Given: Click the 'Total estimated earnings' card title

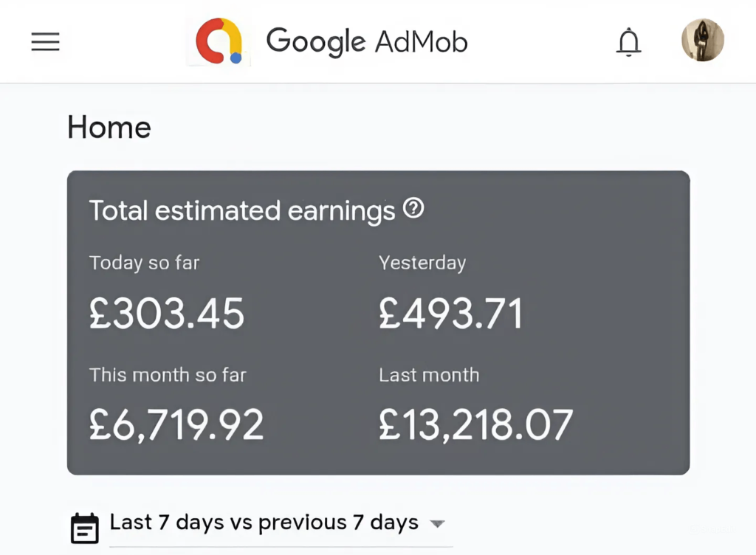Looking at the screenshot, I should click(x=242, y=211).
